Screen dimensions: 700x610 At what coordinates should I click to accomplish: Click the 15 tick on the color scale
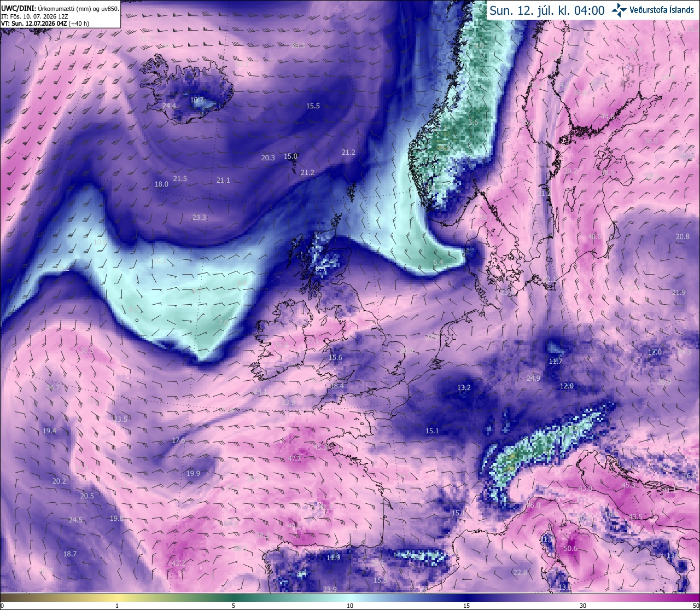(466, 606)
